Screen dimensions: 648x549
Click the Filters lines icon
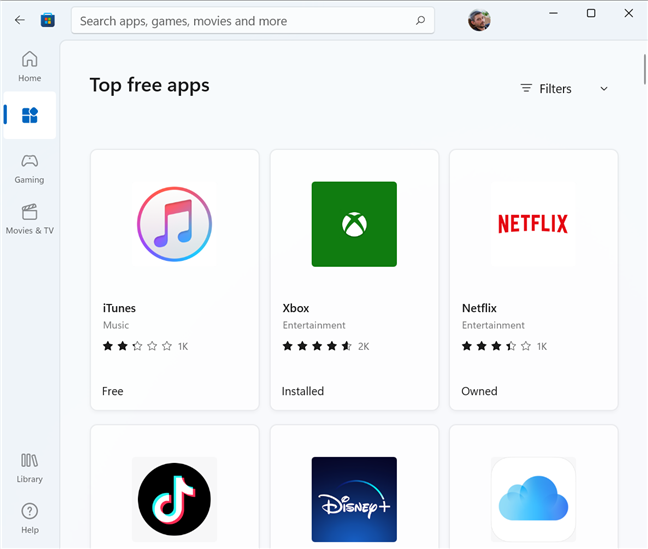526,88
